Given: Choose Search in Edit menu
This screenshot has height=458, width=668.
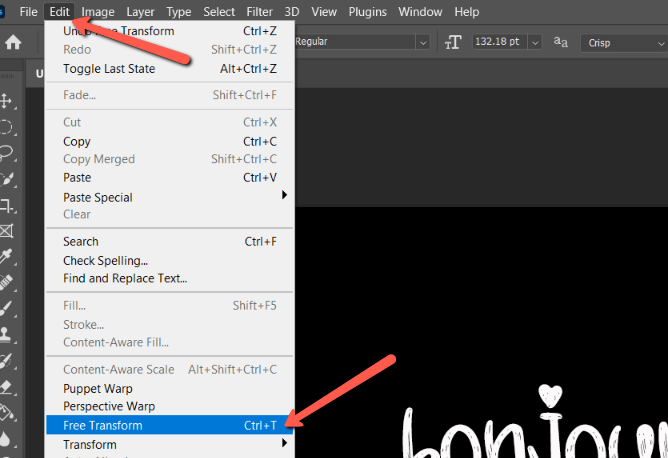Looking at the screenshot, I should pos(170,242).
